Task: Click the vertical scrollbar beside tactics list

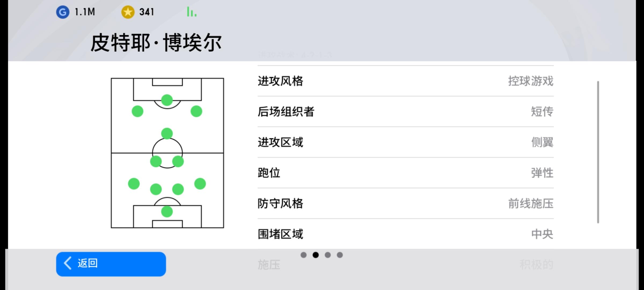Action: click(598, 152)
